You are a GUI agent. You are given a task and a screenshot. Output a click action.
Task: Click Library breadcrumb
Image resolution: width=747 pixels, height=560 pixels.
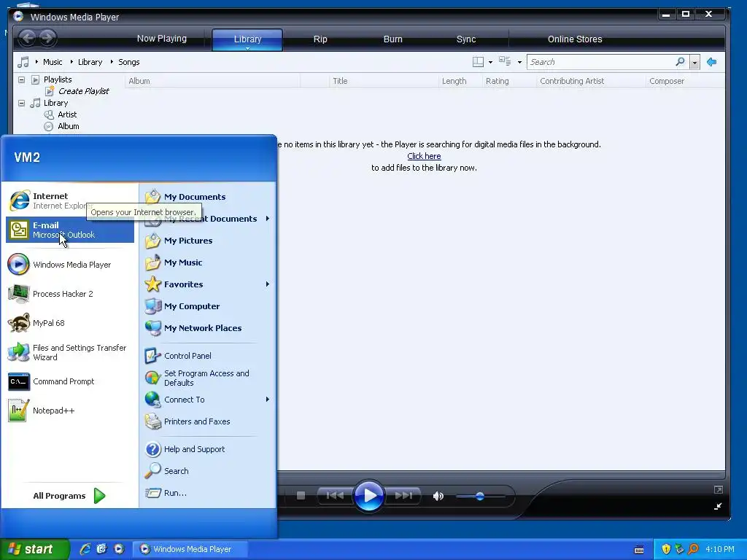tap(90, 62)
